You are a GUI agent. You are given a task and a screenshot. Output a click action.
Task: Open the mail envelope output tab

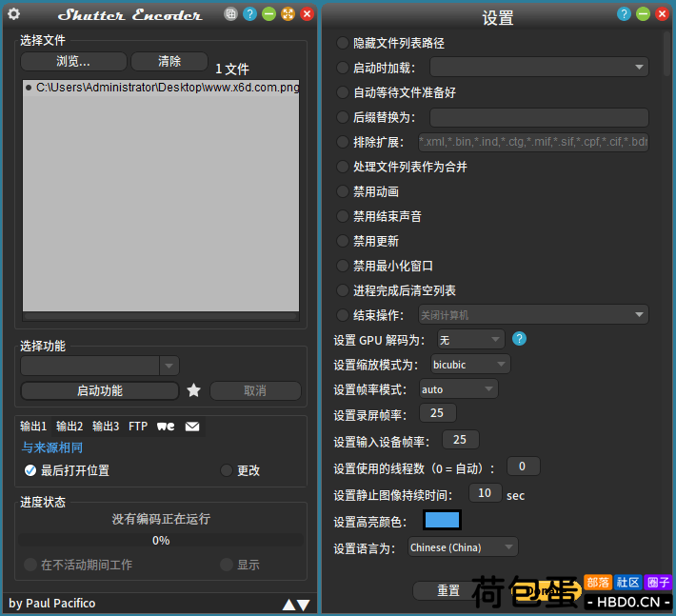coord(192,427)
